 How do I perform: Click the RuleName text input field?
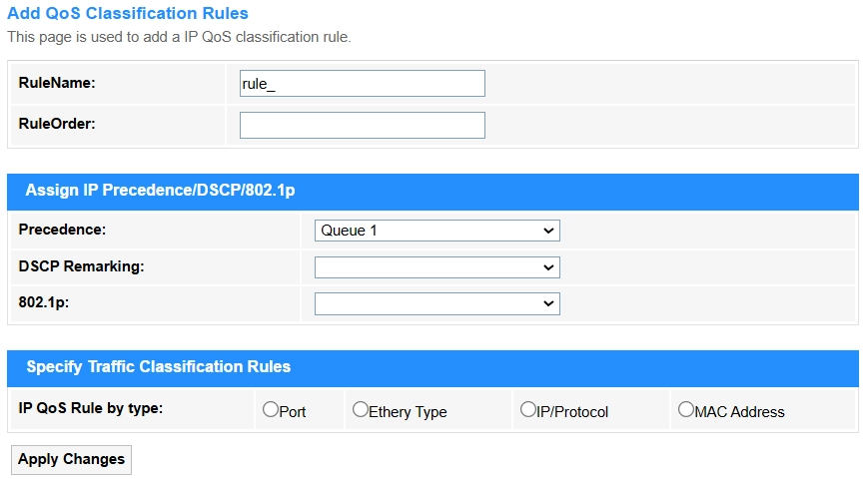[362, 84]
